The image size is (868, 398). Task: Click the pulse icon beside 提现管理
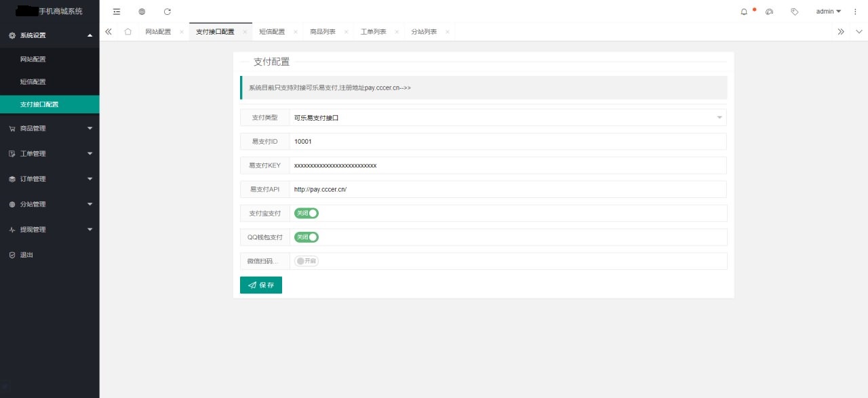pos(12,230)
